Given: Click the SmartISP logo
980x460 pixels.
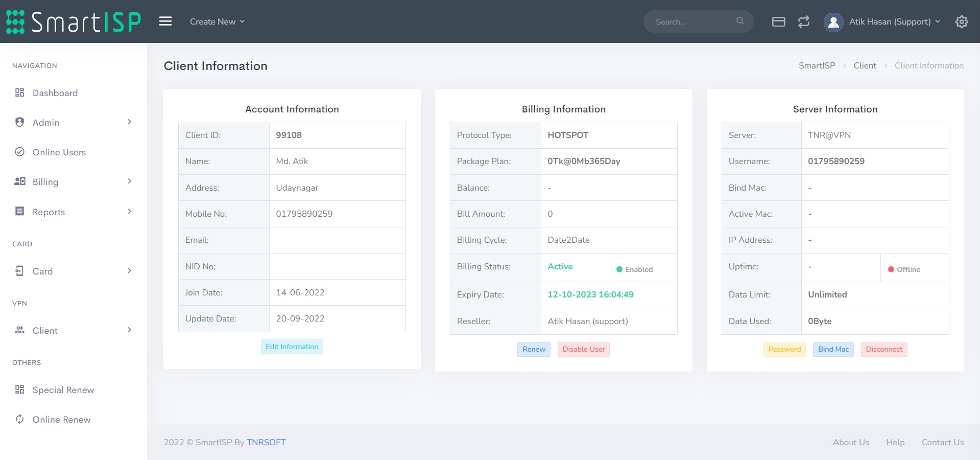Looking at the screenshot, I should (x=74, y=22).
